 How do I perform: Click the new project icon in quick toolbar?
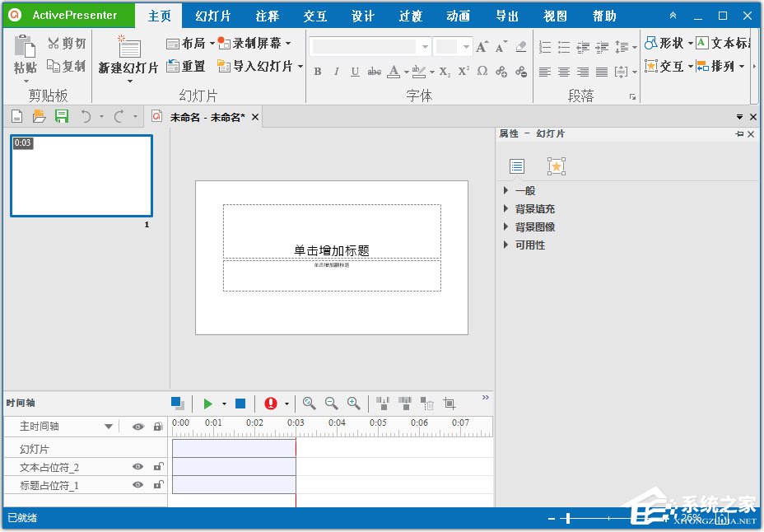pyautogui.click(x=17, y=116)
